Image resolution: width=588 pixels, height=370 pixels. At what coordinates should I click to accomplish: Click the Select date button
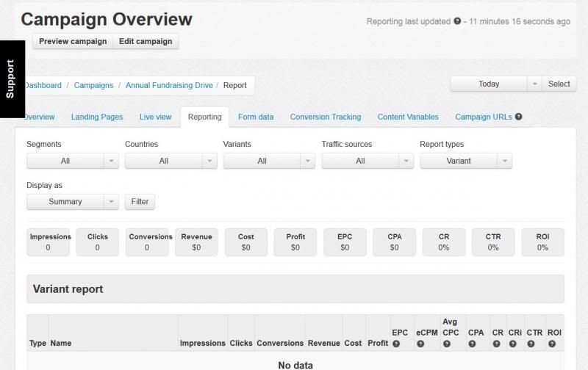(x=559, y=84)
